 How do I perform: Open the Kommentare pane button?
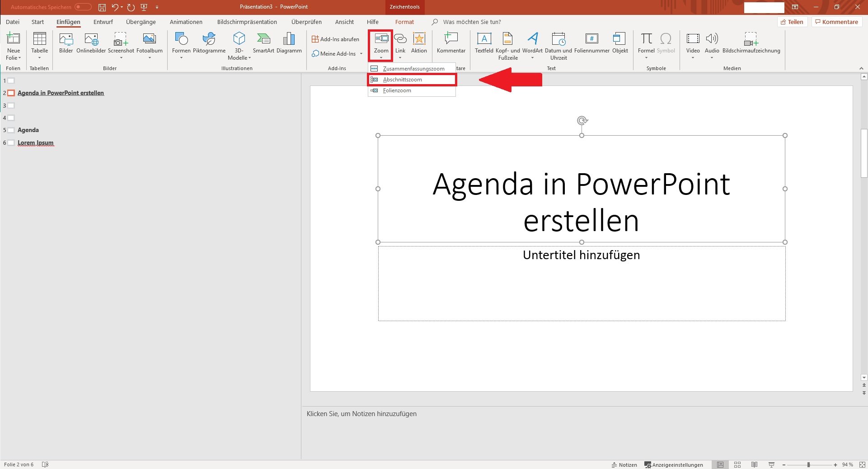pyautogui.click(x=836, y=22)
